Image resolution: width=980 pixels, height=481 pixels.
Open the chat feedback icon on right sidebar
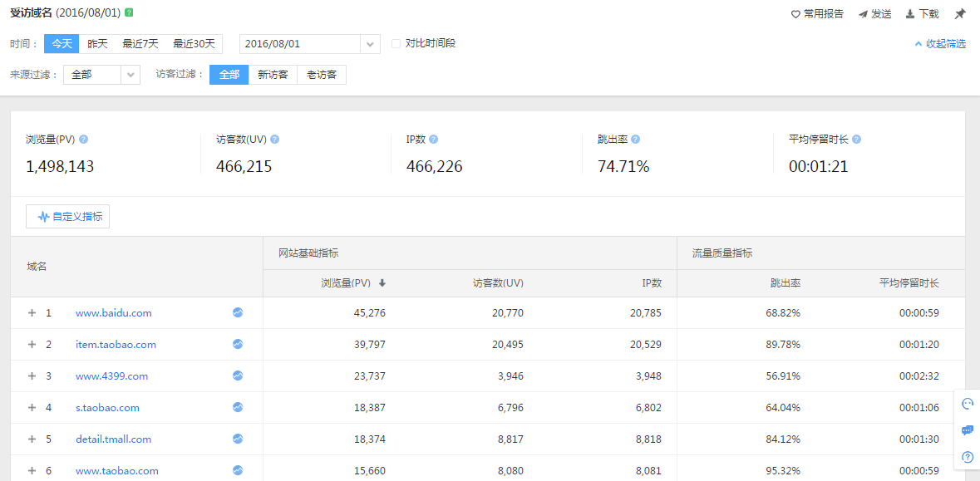tap(968, 430)
